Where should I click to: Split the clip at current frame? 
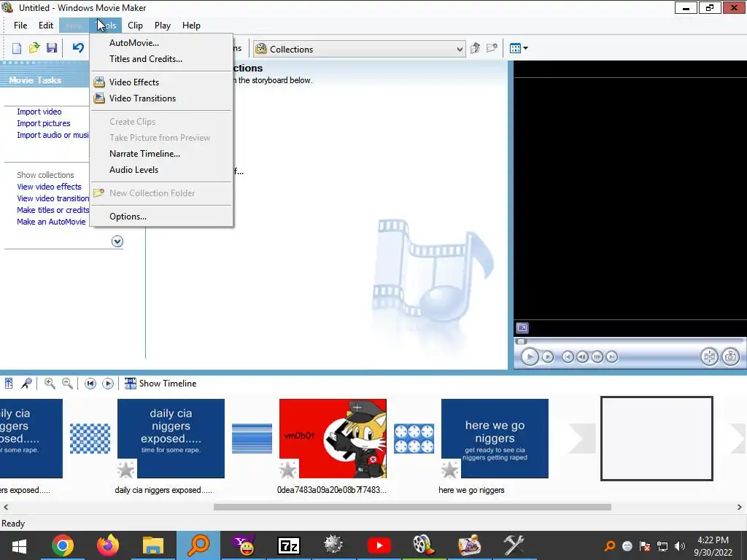coord(709,357)
